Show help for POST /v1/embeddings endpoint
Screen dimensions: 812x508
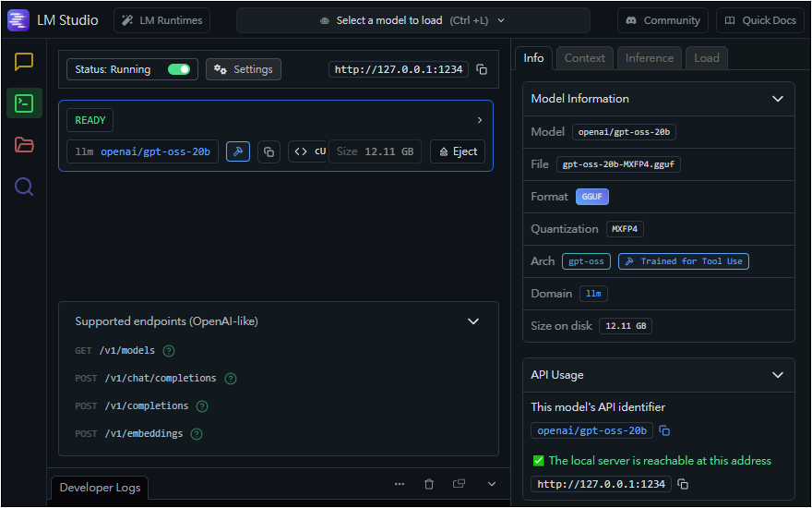pos(197,434)
